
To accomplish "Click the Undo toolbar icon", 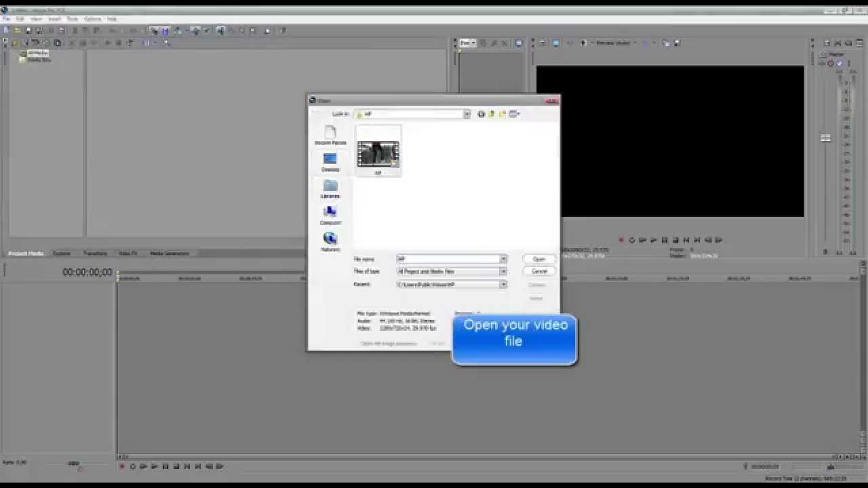I will [113, 30].
